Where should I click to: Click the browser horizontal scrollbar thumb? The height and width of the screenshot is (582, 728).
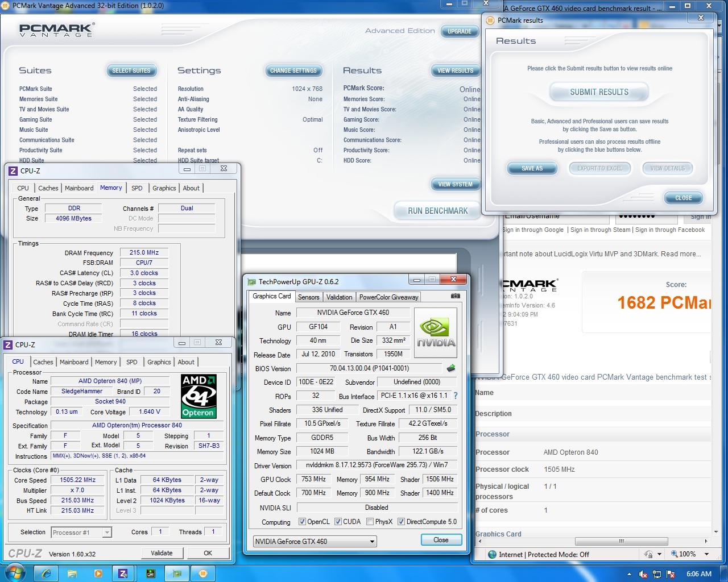coord(621,541)
